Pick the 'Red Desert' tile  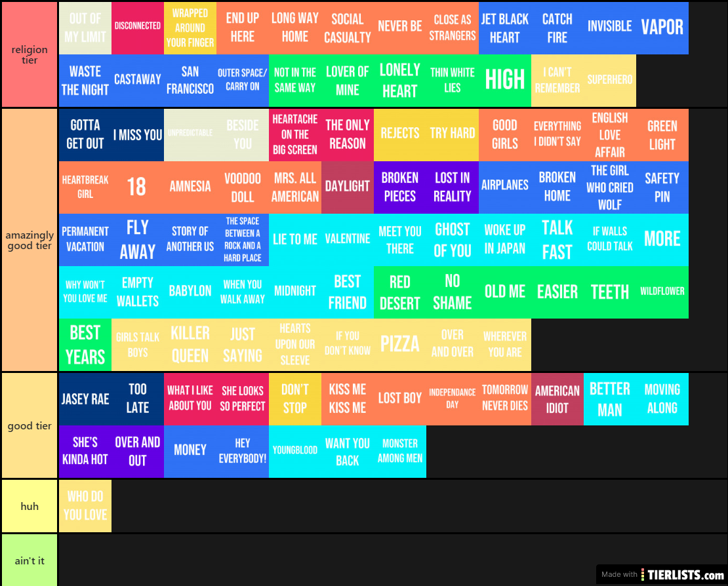point(400,292)
